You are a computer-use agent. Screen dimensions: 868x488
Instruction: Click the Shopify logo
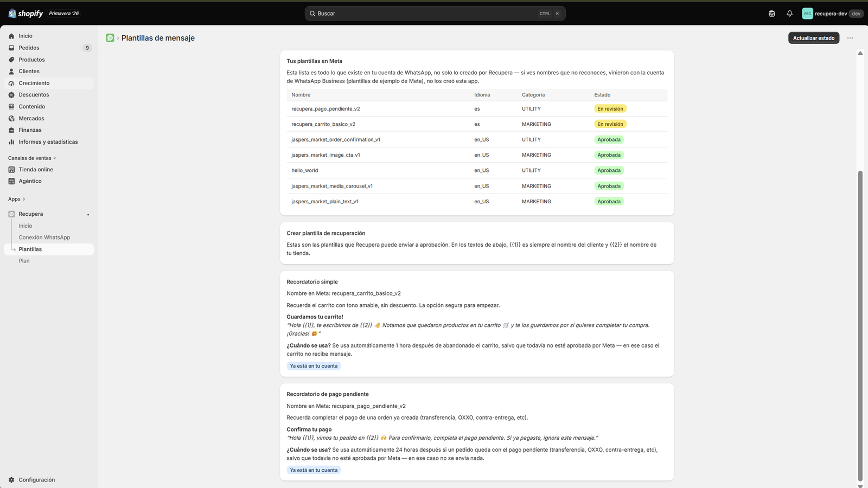25,14
